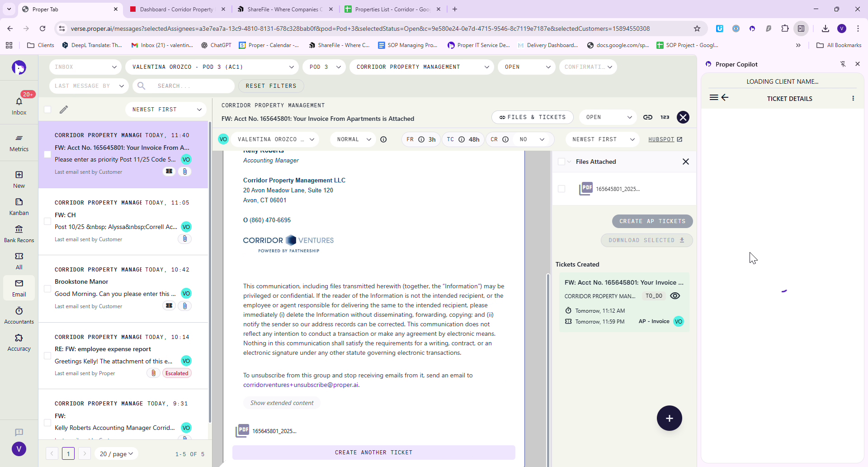Open the feedback chat icon
The width and height of the screenshot is (868, 467).
pos(19,432)
